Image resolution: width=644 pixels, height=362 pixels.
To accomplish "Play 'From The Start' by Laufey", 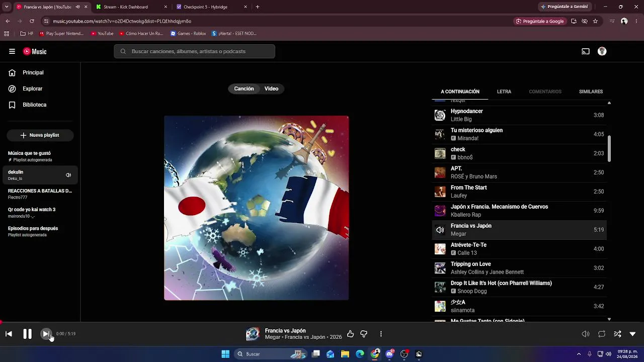I will (519, 192).
